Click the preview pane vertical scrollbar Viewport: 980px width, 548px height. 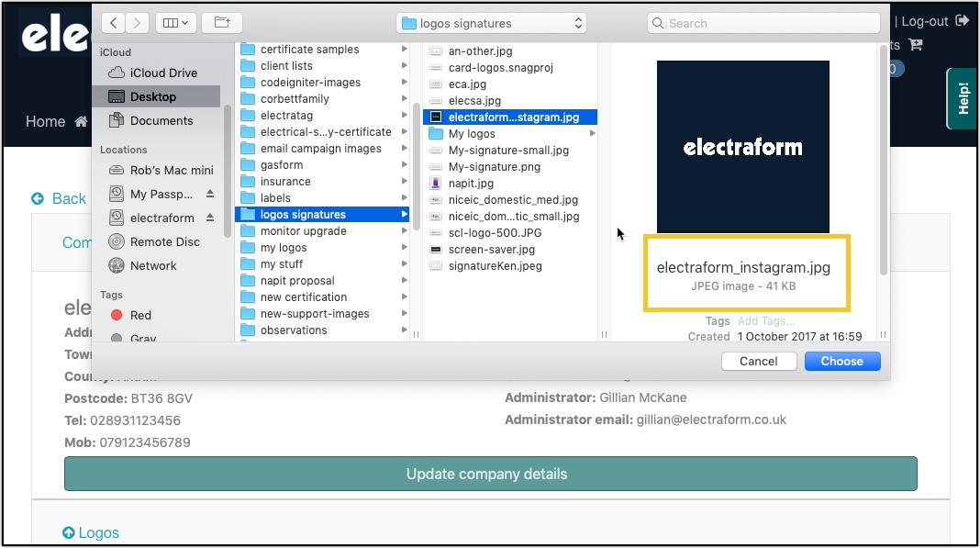click(883, 160)
